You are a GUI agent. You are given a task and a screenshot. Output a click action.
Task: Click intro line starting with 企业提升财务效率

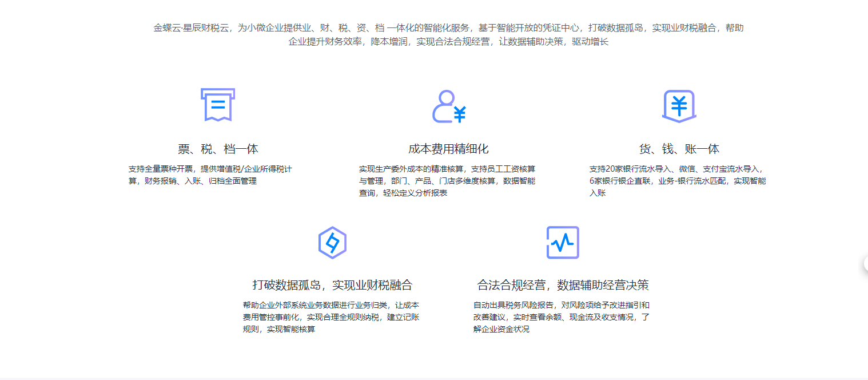pos(448,42)
